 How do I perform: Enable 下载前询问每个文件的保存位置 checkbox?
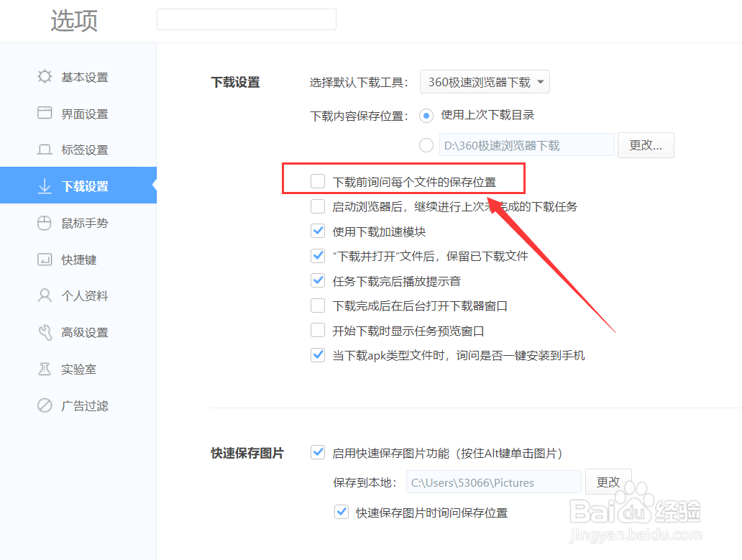[318, 181]
